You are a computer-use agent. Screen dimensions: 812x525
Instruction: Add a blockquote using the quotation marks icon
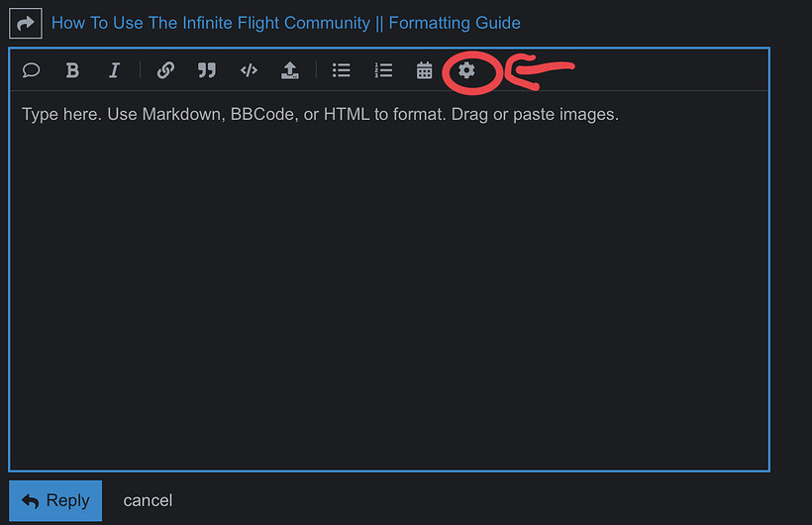click(206, 70)
